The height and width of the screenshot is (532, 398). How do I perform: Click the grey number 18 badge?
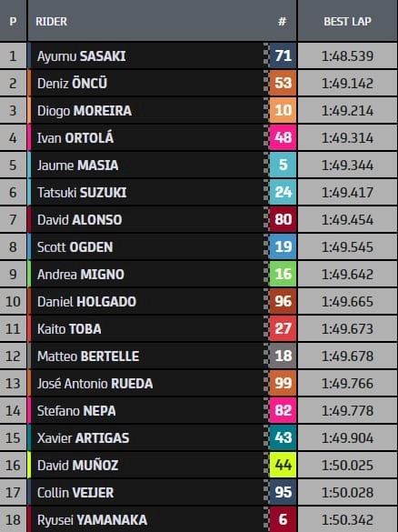point(283,356)
